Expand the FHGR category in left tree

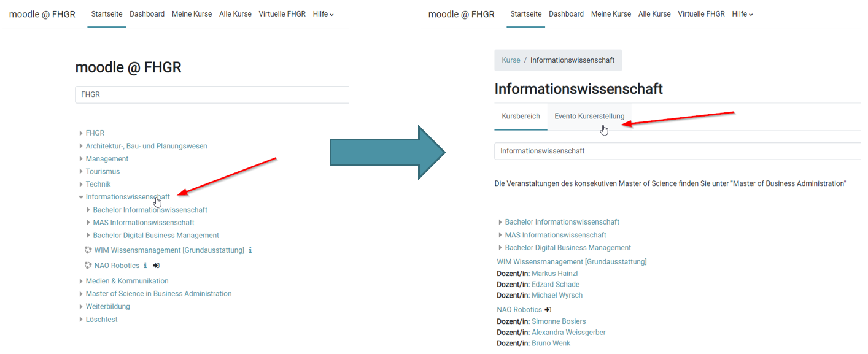(81, 133)
